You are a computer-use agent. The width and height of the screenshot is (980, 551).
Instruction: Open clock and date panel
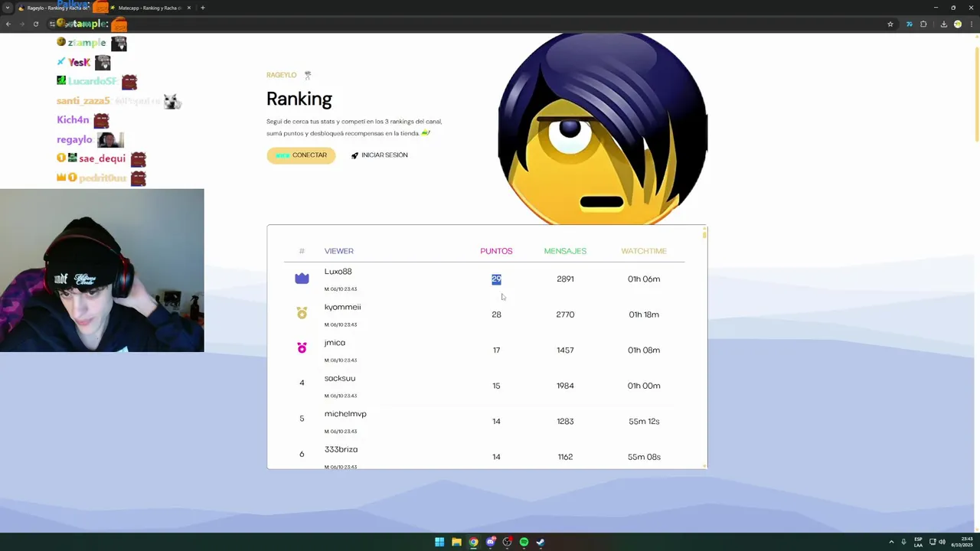click(x=962, y=542)
